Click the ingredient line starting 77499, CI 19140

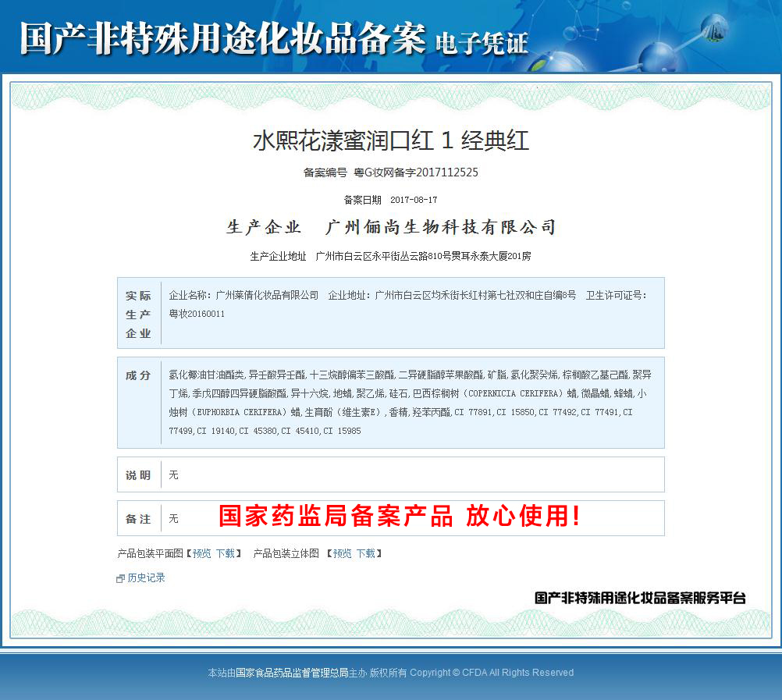coord(265,431)
